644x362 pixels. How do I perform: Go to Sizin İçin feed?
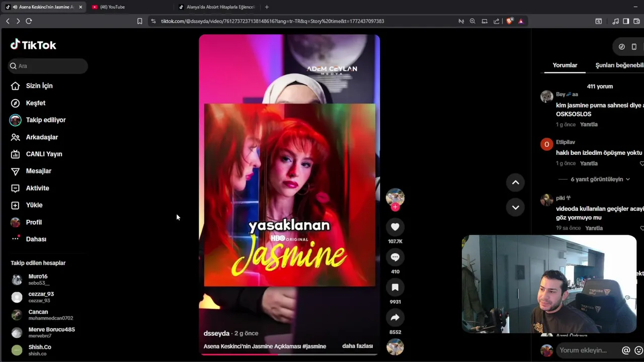pyautogui.click(x=32, y=86)
